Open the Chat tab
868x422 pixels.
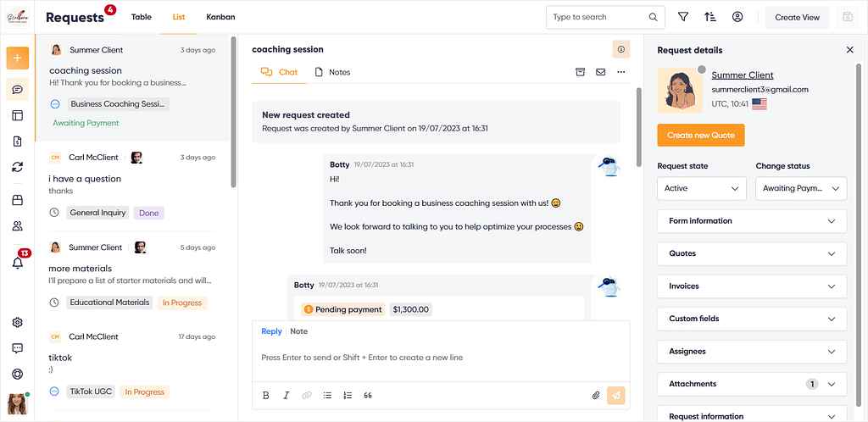pos(279,73)
